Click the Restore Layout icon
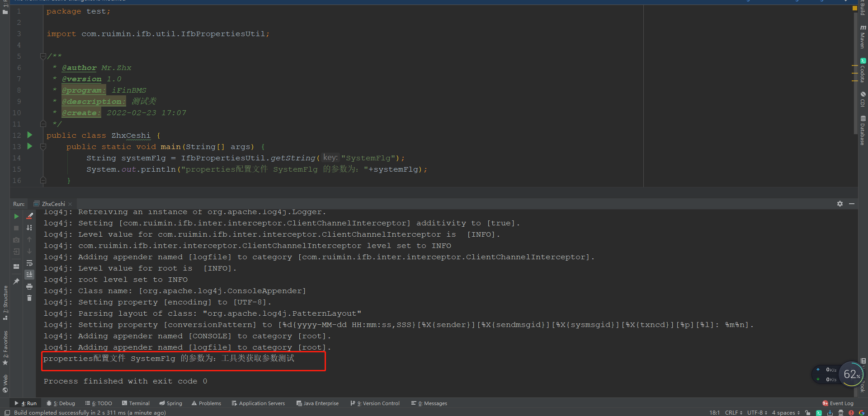868x416 pixels. pyautogui.click(x=16, y=266)
